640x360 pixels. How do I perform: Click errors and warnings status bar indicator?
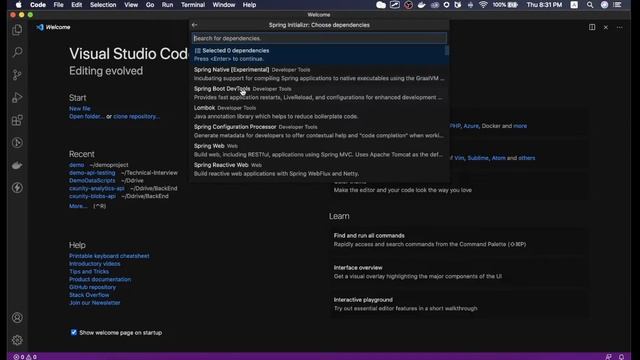pyautogui.click(x=25, y=357)
